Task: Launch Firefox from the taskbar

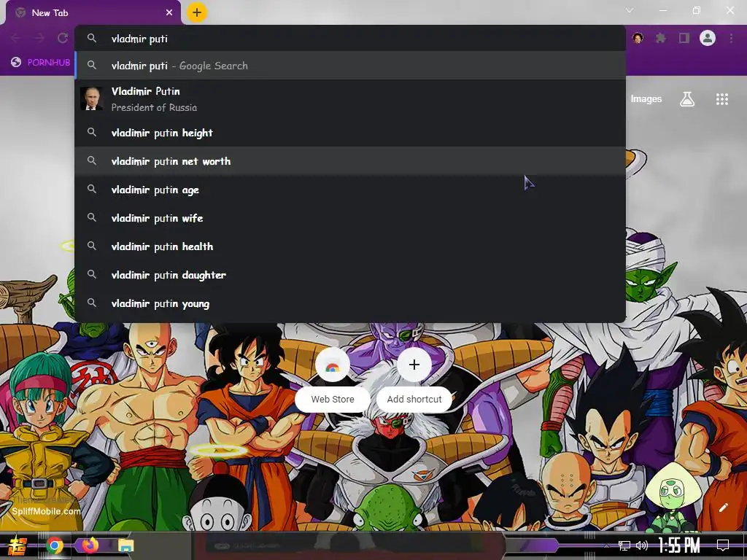Action: coord(90,544)
